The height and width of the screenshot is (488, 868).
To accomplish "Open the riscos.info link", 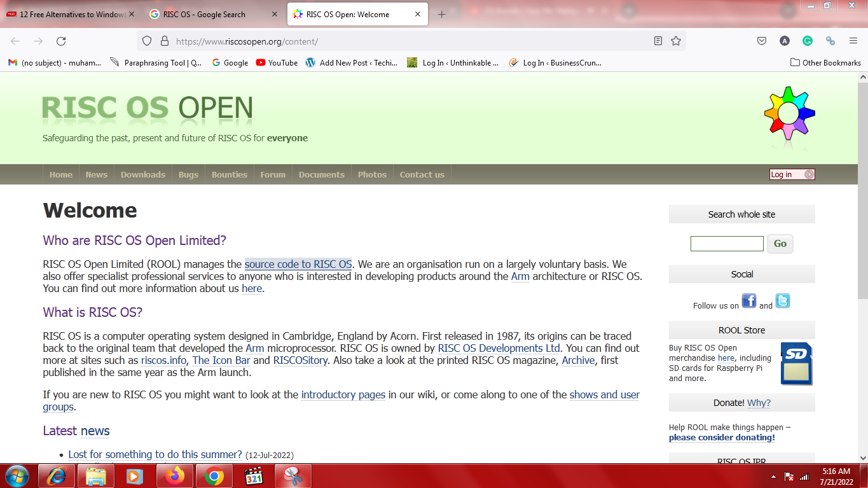I will pyautogui.click(x=164, y=360).
